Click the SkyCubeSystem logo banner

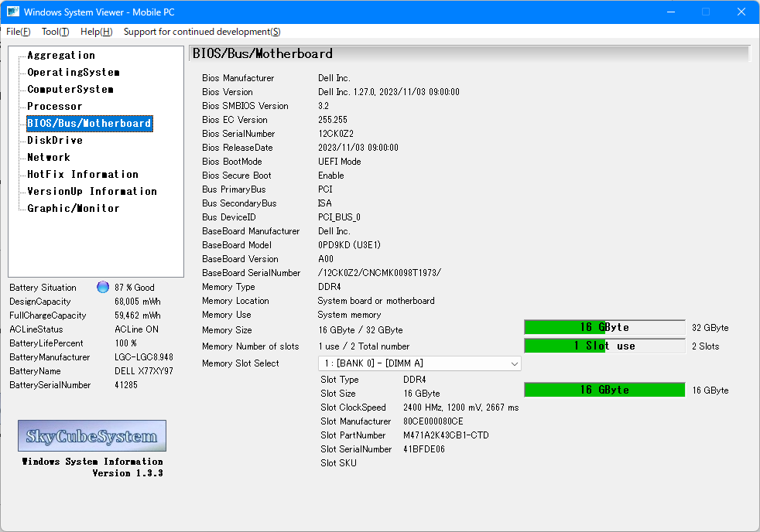point(92,436)
